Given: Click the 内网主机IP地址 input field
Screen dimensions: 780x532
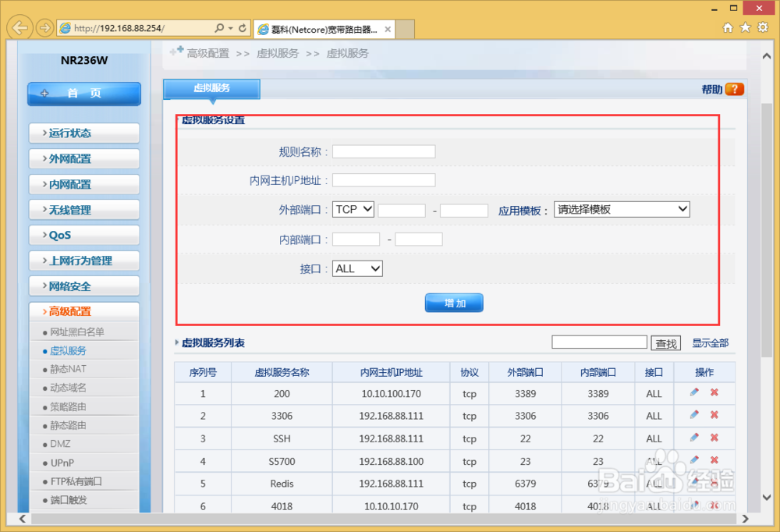Looking at the screenshot, I should click(384, 180).
